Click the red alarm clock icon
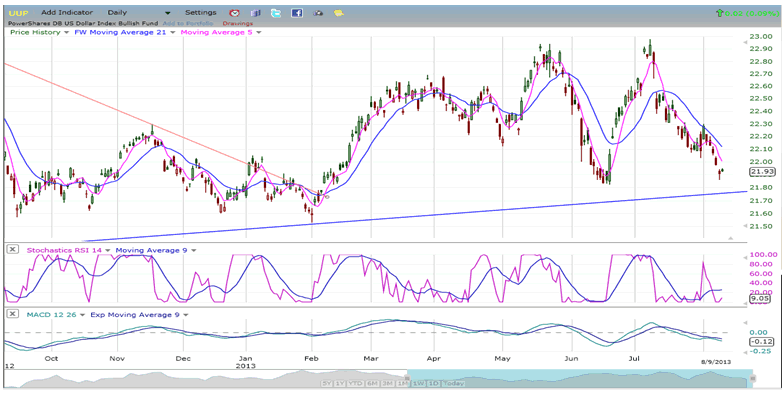 [236, 12]
